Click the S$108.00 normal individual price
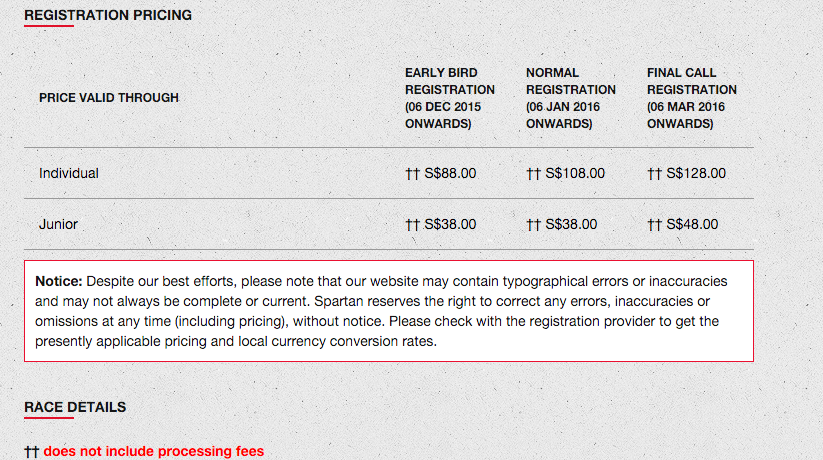This screenshot has width=823, height=460. [575, 173]
